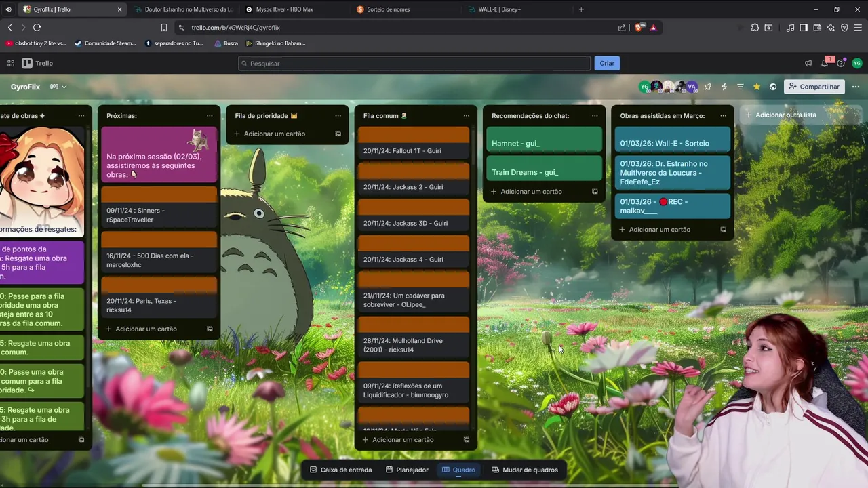Open the Dr. Estranho no Multiverso card
868x488 pixels.
[672, 173]
